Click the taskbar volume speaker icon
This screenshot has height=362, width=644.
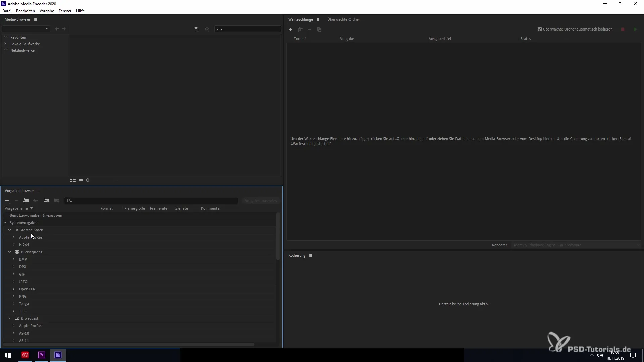click(x=600, y=356)
